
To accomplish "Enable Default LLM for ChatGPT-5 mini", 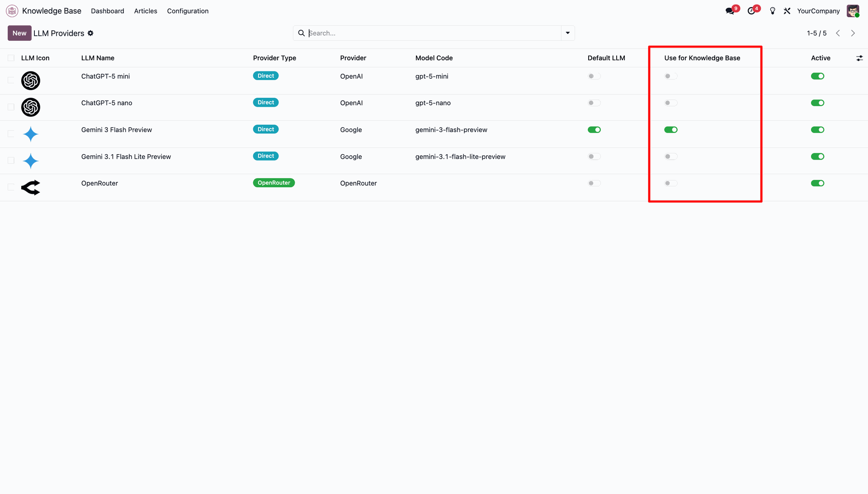I will (x=594, y=76).
